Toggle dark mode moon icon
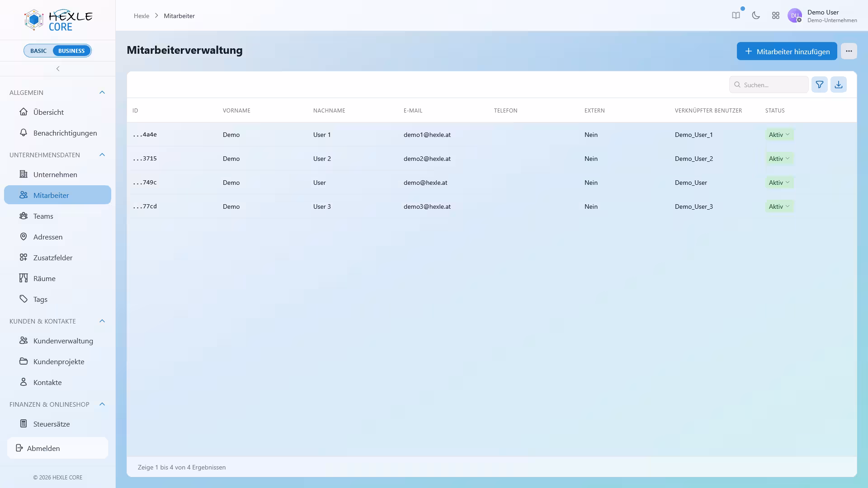Screen dimensions: 868x488 pyautogui.click(x=756, y=15)
